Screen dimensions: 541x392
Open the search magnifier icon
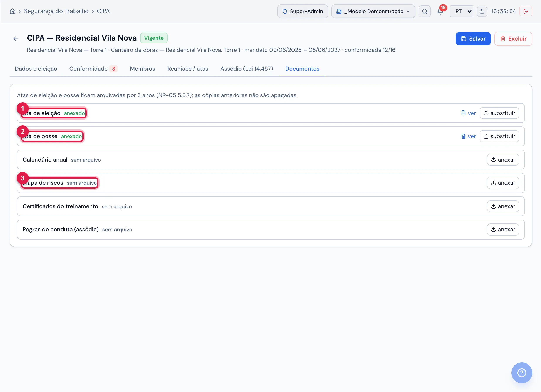[425, 11]
